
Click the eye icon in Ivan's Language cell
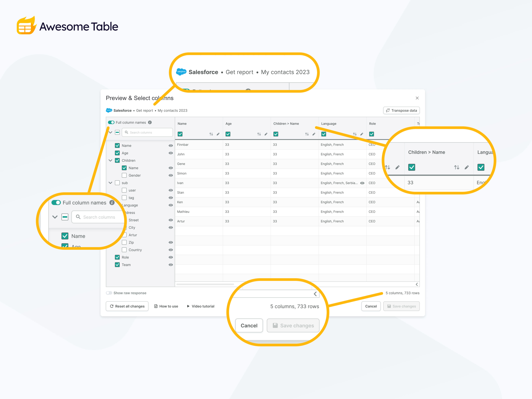tap(362, 183)
